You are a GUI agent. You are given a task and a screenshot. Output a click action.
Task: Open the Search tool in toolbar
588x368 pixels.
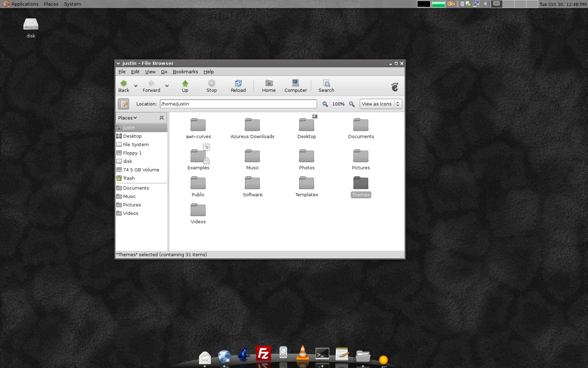tap(326, 86)
